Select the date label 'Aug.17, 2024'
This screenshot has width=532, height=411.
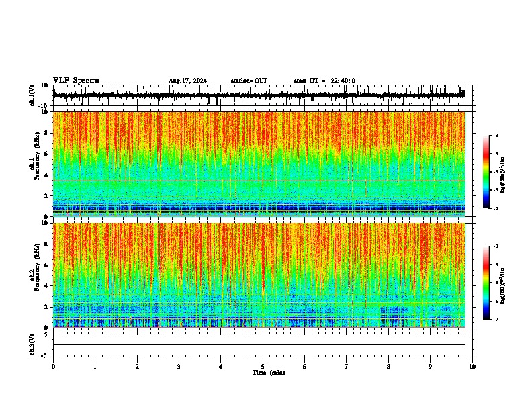click(187, 81)
